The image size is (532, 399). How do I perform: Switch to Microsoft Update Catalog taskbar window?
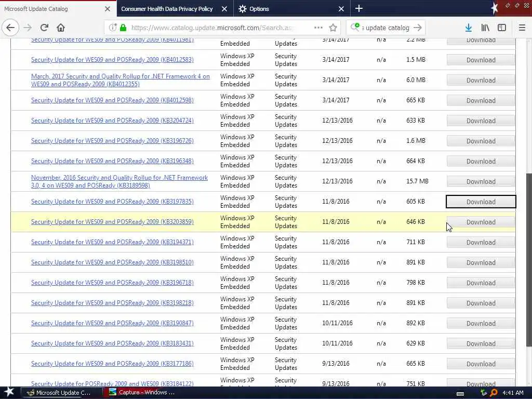pyautogui.click(x=62, y=393)
